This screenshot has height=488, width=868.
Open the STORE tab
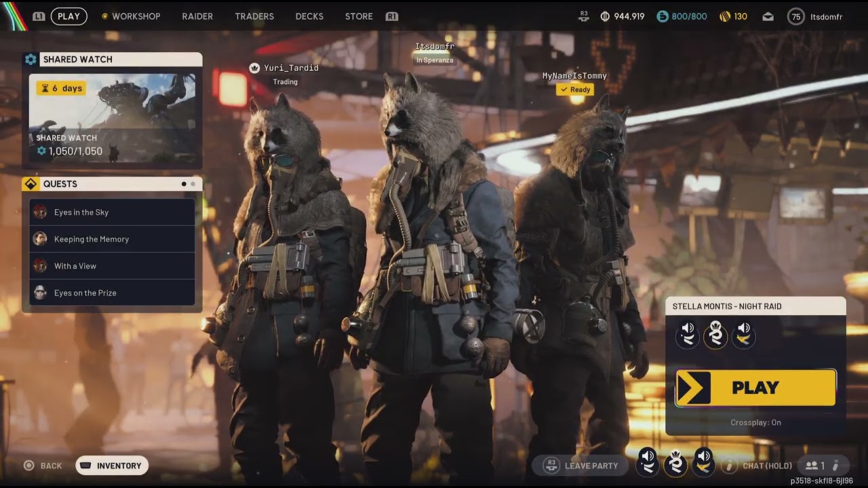click(359, 16)
